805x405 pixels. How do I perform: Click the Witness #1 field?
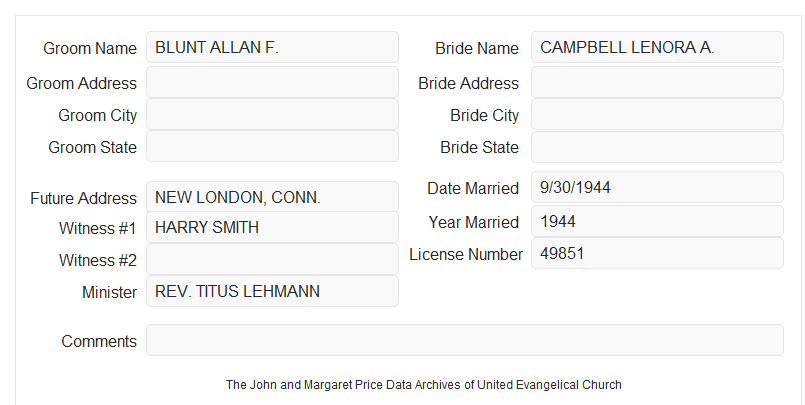point(272,227)
